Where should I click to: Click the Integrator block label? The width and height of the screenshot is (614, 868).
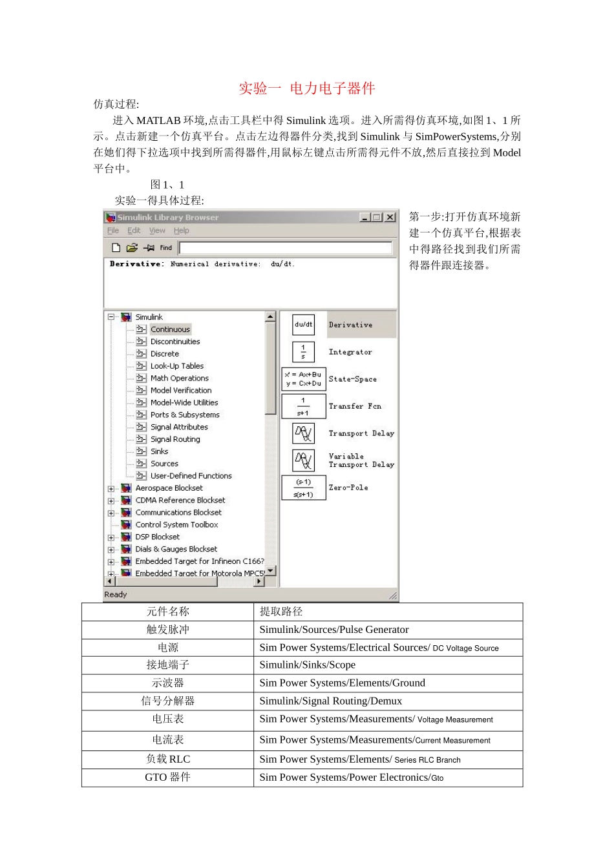pos(350,353)
